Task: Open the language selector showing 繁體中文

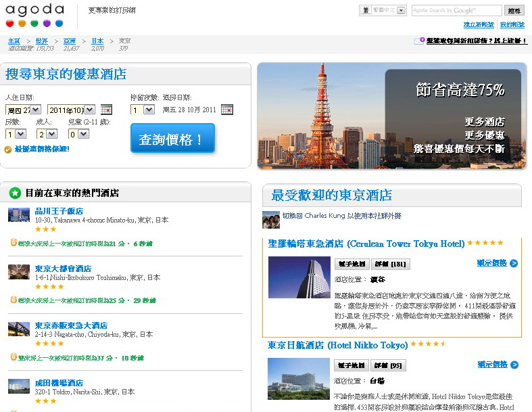Action: (x=383, y=10)
